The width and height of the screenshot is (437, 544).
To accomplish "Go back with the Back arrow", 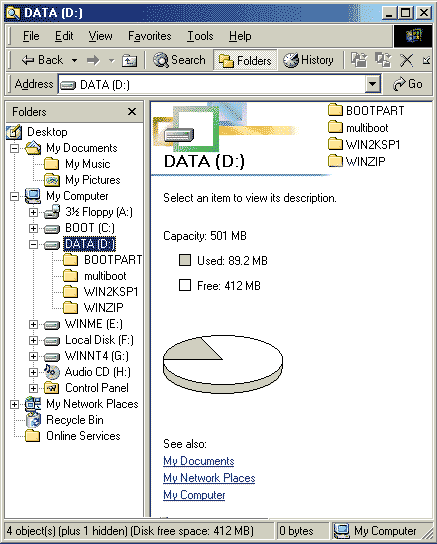I will point(42,60).
